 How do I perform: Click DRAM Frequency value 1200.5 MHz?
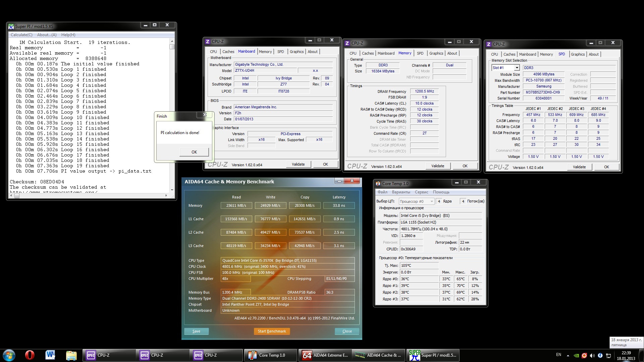pyautogui.click(x=424, y=92)
